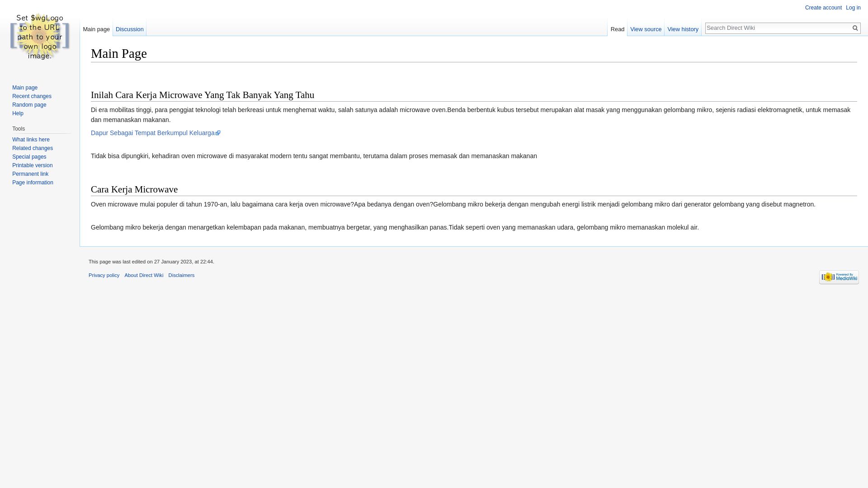The height and width of the screenshot is (488, 868).
Task: Click the MediaWiki Powered icon
Action: point(839,277)
